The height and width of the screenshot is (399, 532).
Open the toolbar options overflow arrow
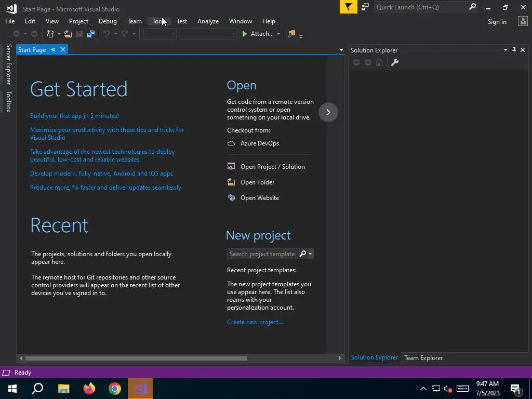point(301,36)
